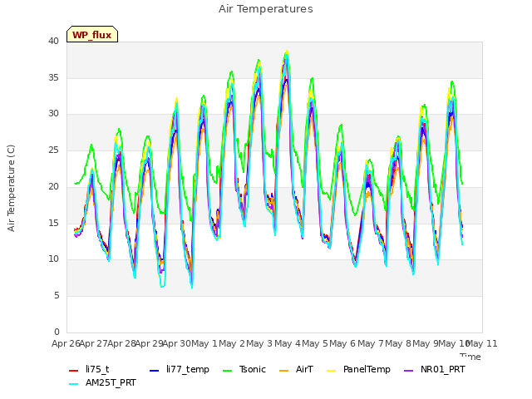532x399 pixels.
Task: Click the 30 y-axis tick label
Action: [x=53, y=113]
